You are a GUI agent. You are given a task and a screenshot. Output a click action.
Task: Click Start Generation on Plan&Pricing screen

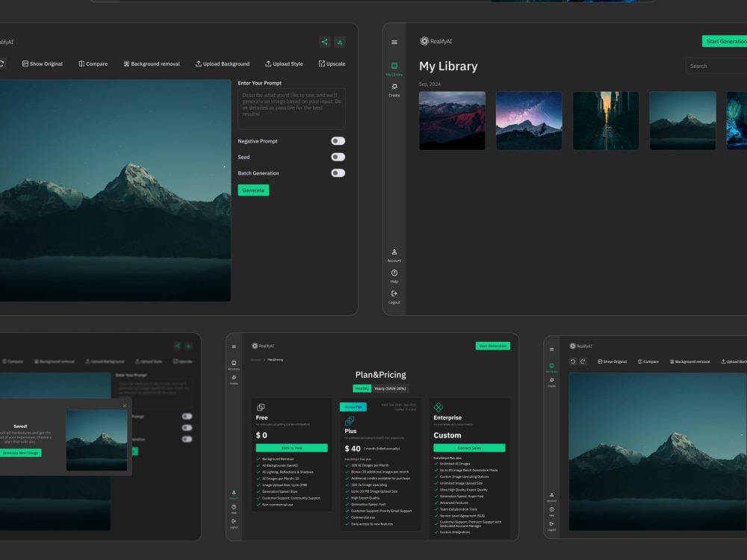tap(493, 346)
